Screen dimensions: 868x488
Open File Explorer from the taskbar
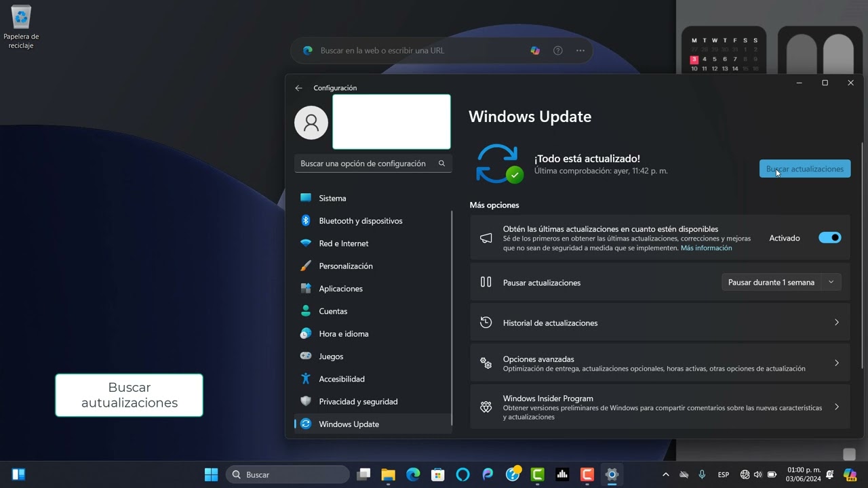point(388,474)
